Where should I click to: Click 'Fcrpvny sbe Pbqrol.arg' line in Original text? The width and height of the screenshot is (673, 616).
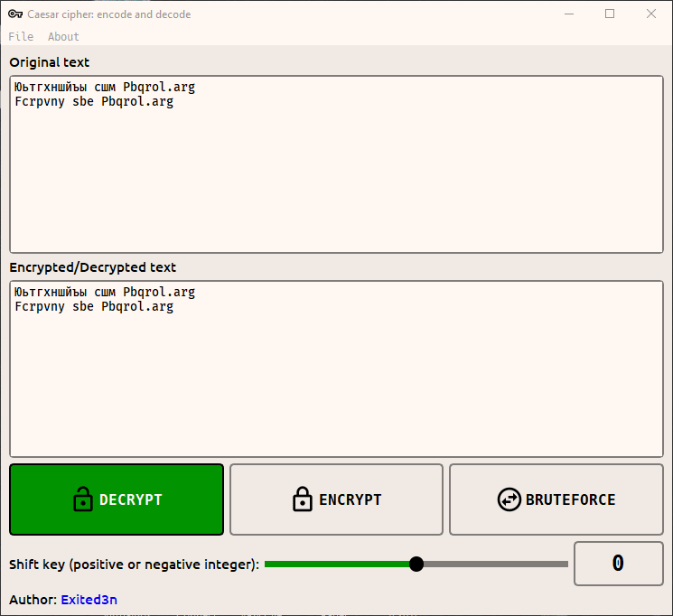[x=94, y=102]
